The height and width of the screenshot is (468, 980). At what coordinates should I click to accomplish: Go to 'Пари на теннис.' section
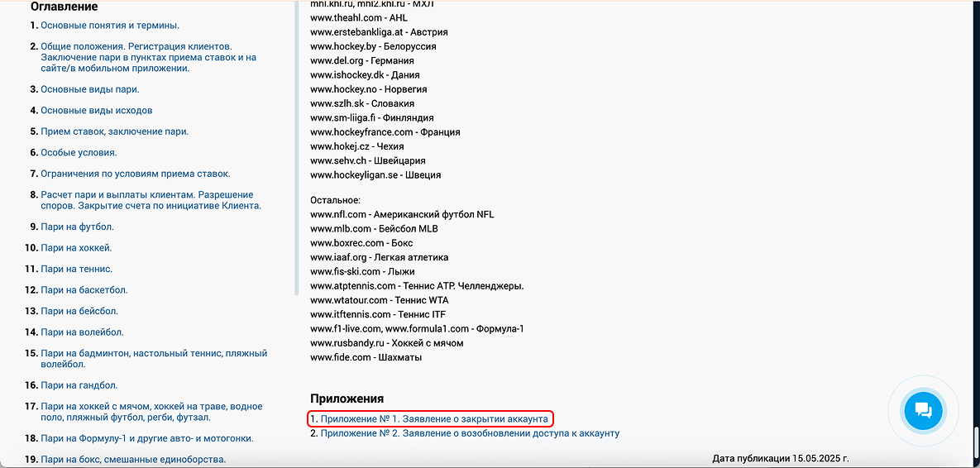pos(76,270)
